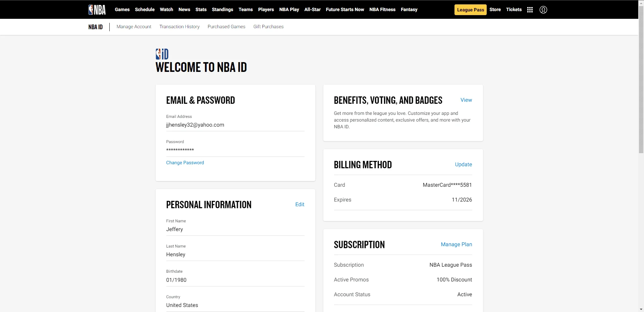Click Manage Plan in Subscription
The image size is (644, 312).
[456, 244]
